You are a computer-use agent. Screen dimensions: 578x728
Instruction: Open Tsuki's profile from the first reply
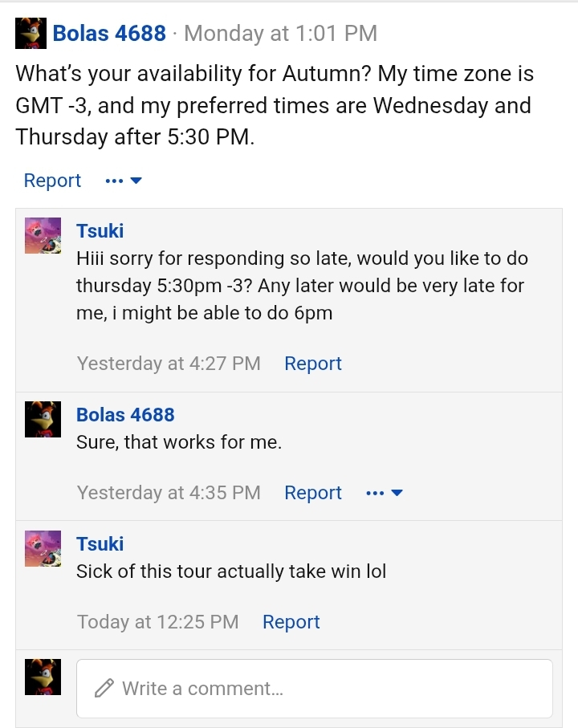click(x=100, y=230)
